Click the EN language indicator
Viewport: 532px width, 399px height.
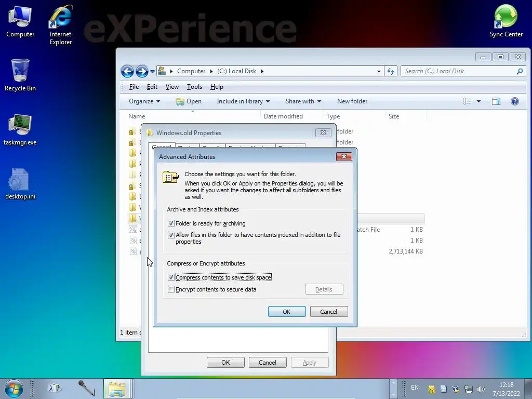[x=415, y=388]
